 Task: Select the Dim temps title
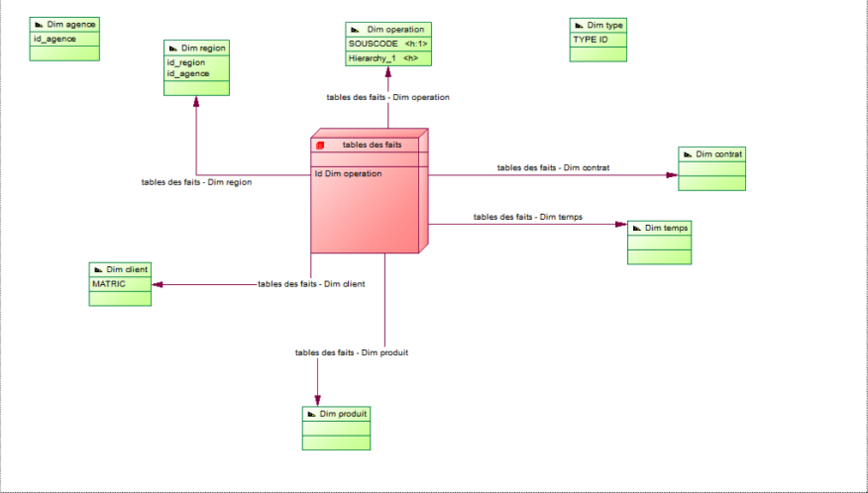666,228
